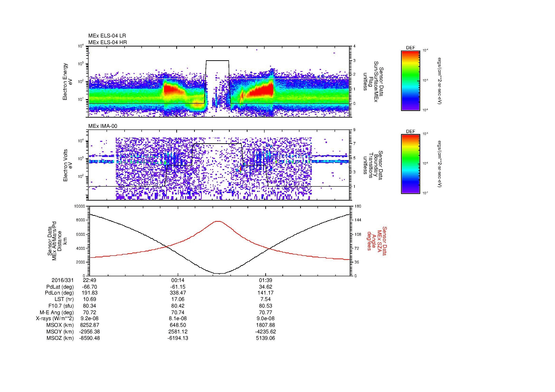Image resolution: width=555 pixels, height=392 pixels.
Task: Click the minimum of the black altitude curve
Action: point(219,273)
